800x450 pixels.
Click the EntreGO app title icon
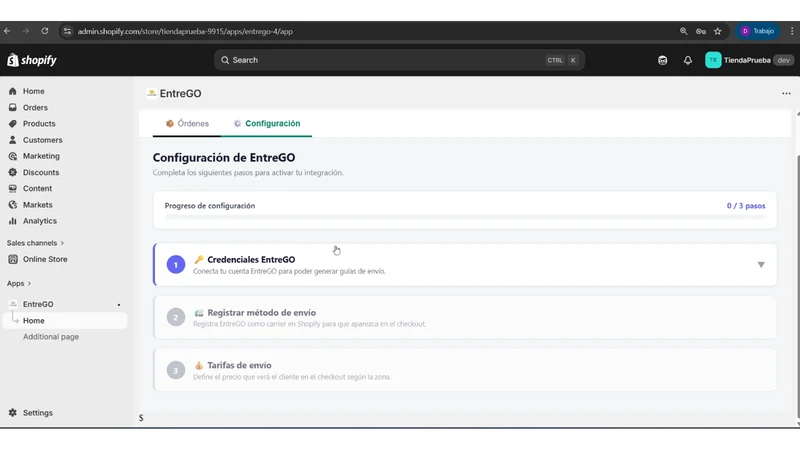coord(151,93)
